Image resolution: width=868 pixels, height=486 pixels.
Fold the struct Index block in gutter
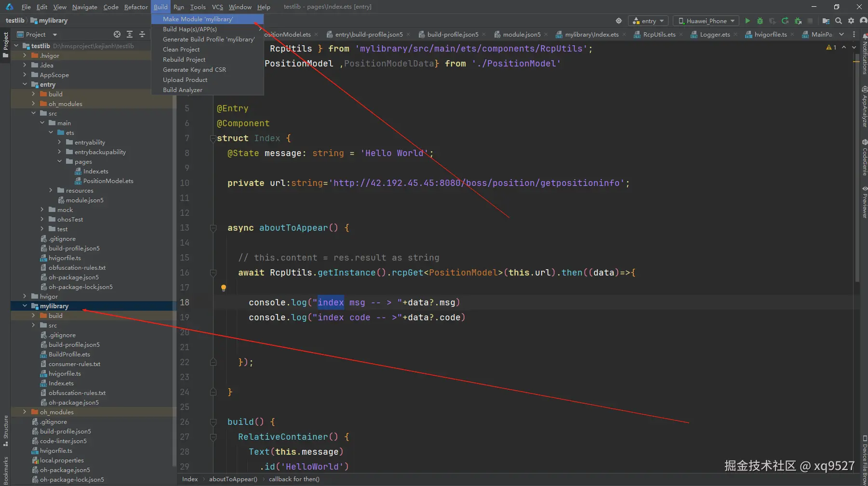pos(213,138)
